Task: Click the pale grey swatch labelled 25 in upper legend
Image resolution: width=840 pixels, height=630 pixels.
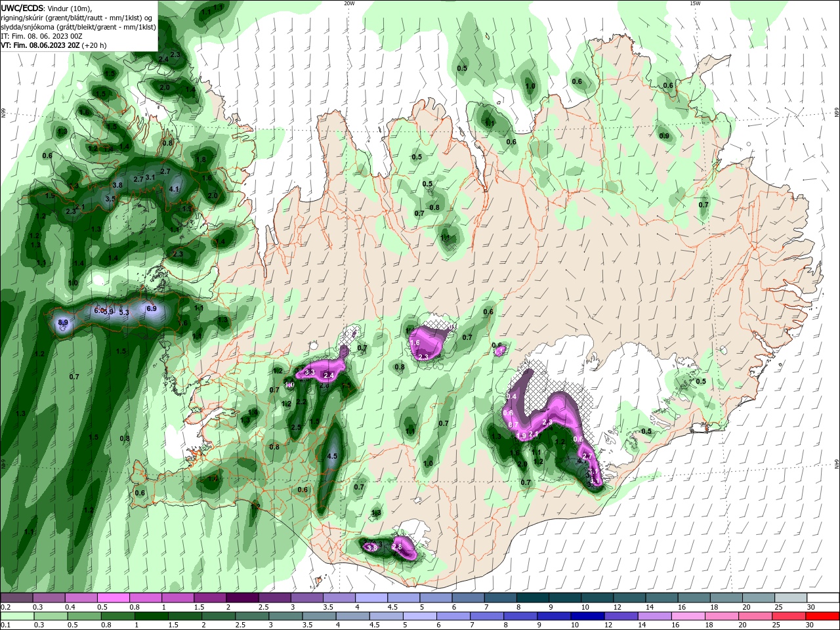Action: pyautogui.click(x=791, y=598)
